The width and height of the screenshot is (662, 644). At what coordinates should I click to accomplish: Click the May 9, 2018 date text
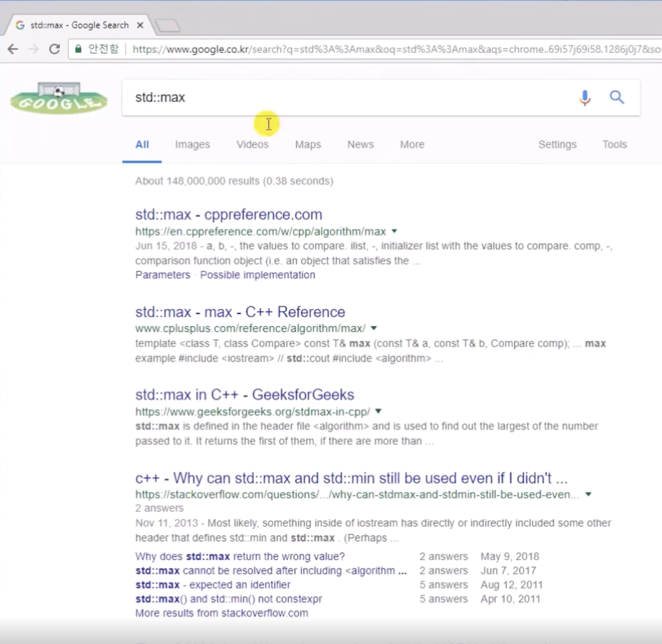(510, 556)
